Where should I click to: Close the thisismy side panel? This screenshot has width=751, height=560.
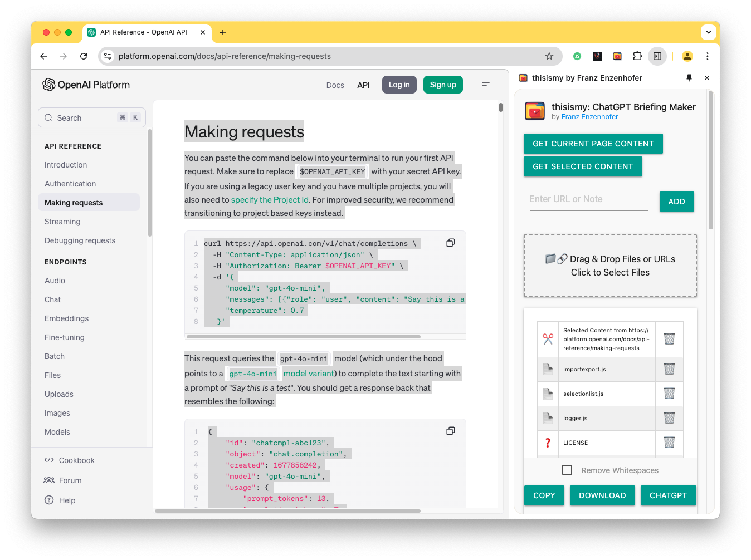(x=707, y=78)
